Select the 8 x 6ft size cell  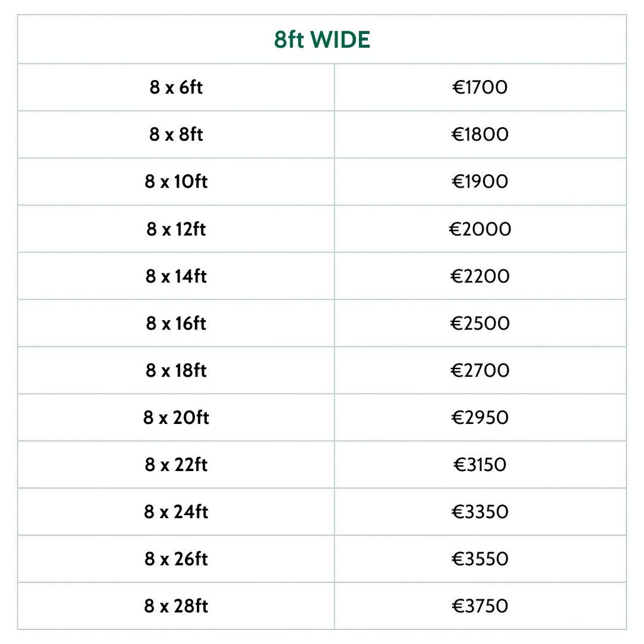(176, 87)
